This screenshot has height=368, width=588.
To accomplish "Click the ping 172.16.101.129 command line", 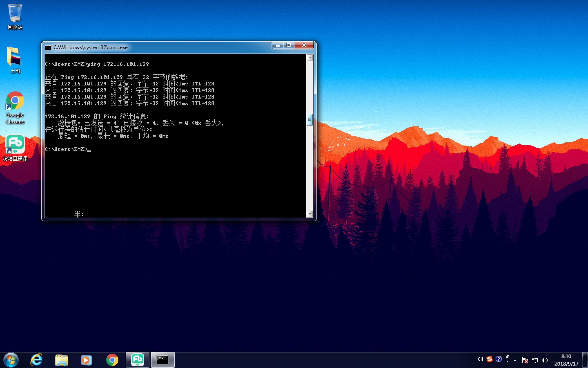I will (x=97, y=64).
